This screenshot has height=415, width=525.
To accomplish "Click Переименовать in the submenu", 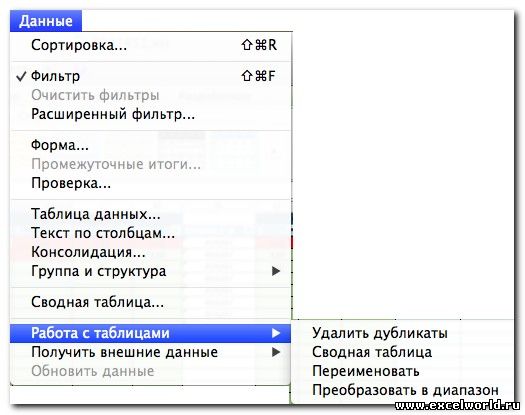I will click(366, 371).
